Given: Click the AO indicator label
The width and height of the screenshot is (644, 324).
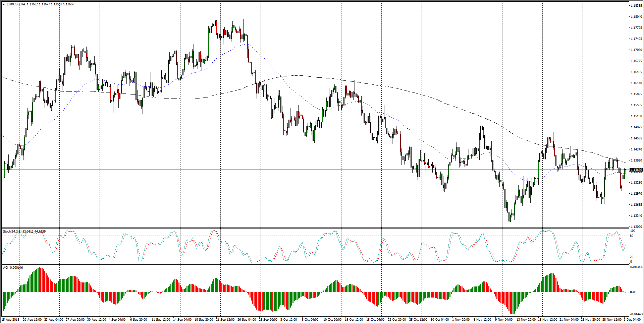Looking at the screenshot, I should (5, 267).
